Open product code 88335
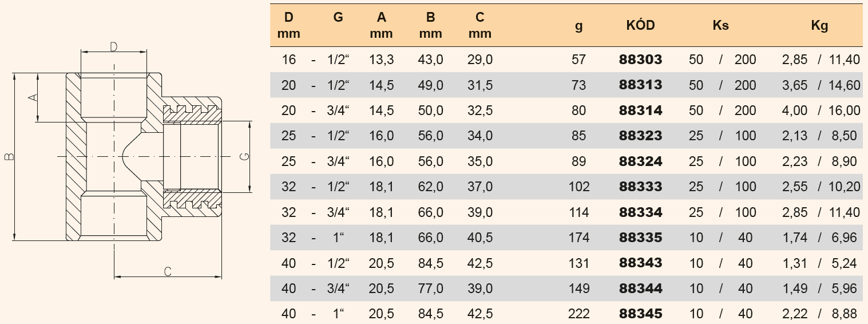Image resolution: width=868 pixels, height=324 pixels. pos(640,238)
